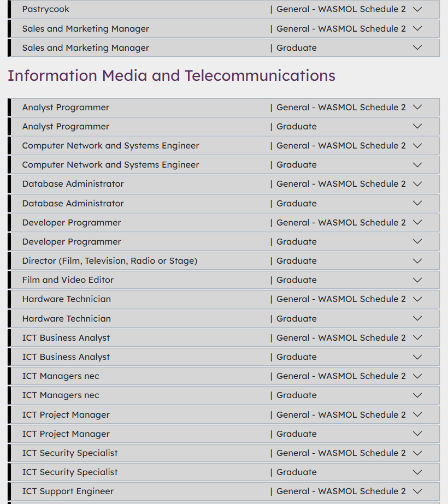
Task: Click chevron on Sales and Marketing Manager Graduate row
Action: 417,48
